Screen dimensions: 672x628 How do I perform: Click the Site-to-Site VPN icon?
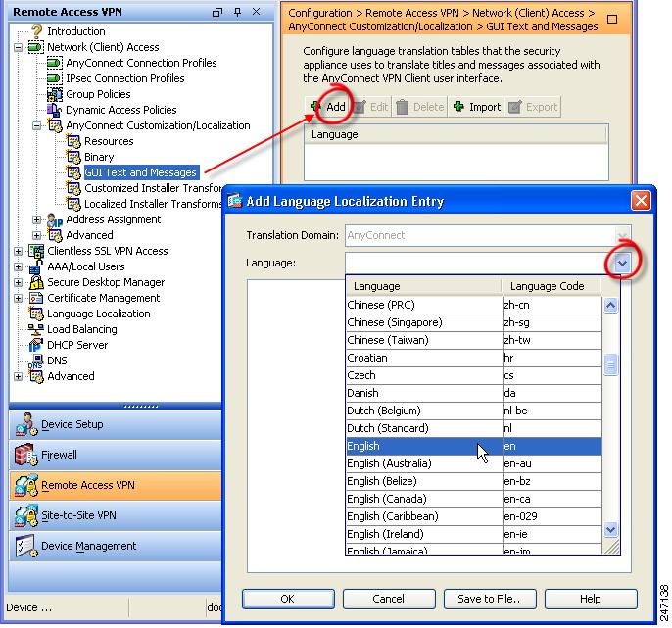(x=25, y=515)
